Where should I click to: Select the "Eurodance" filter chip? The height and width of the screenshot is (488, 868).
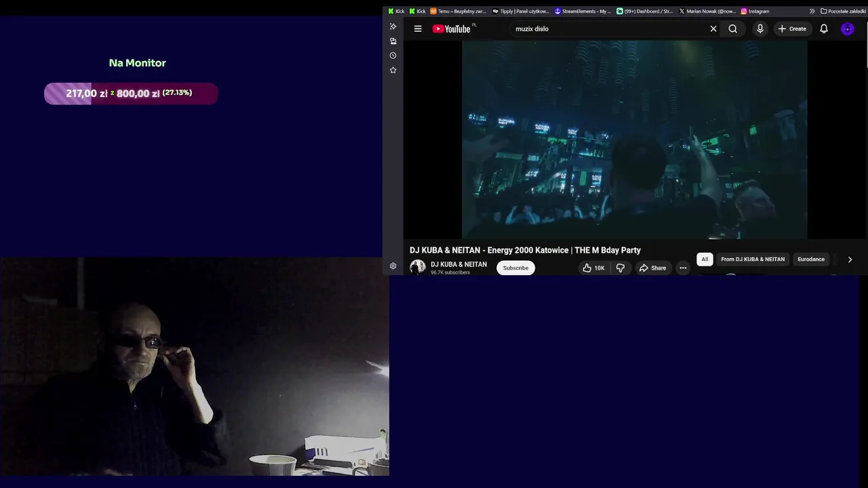point(811,259)
